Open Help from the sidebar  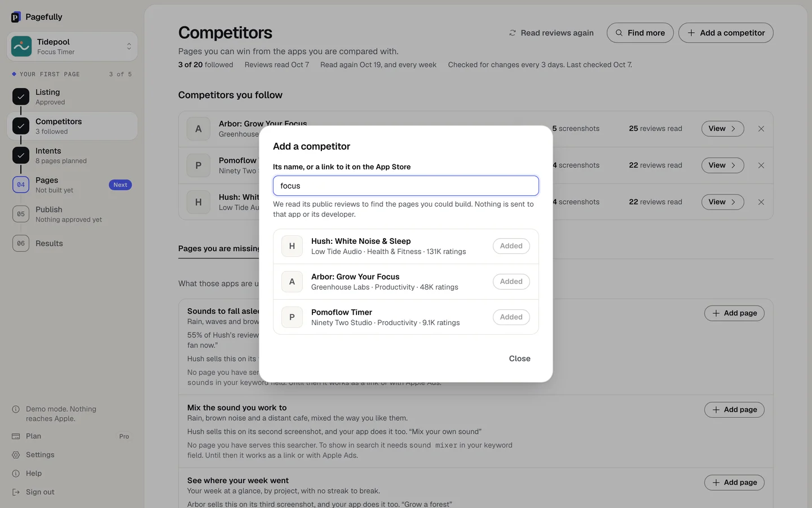pos(72,474)
